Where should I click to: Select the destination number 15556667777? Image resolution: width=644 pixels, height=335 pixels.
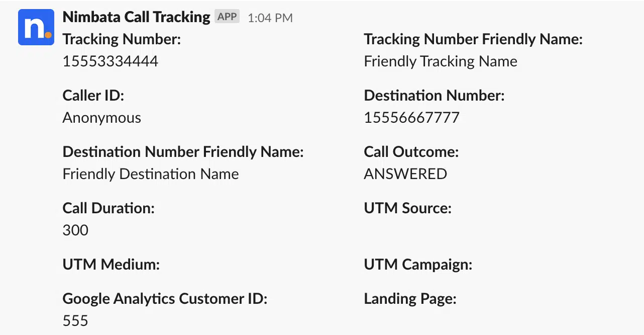tap(412, 118)
